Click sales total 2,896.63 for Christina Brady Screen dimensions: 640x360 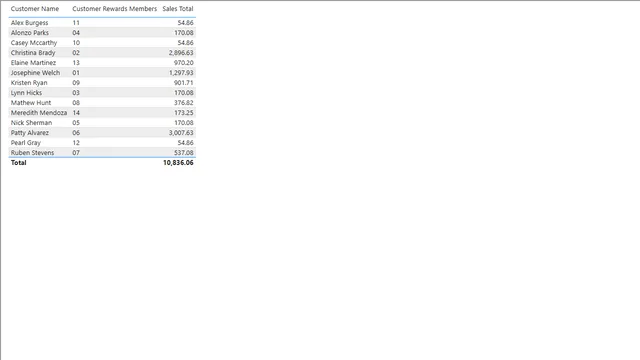[181, 53]
